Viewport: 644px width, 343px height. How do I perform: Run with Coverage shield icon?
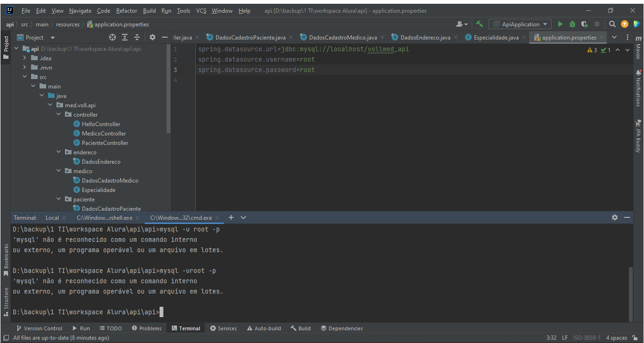(585, 24)
